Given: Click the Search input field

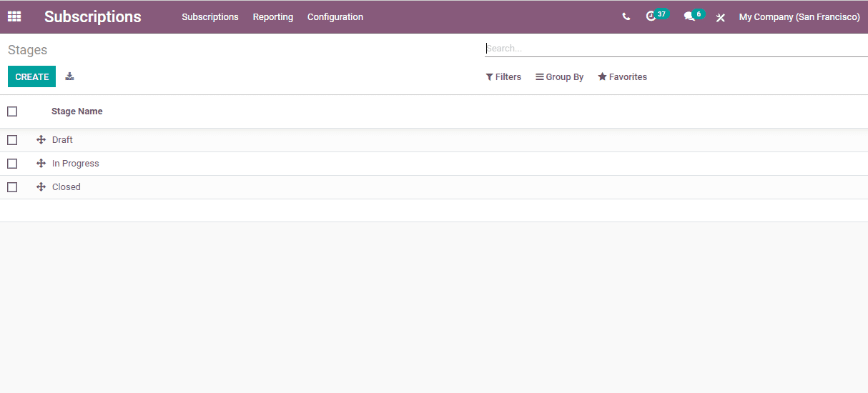Looking at the screenshot, I should (676, 49).
